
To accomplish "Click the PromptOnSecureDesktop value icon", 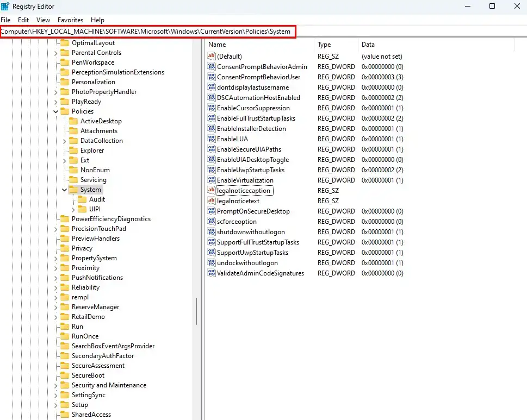I will [212, 211].
